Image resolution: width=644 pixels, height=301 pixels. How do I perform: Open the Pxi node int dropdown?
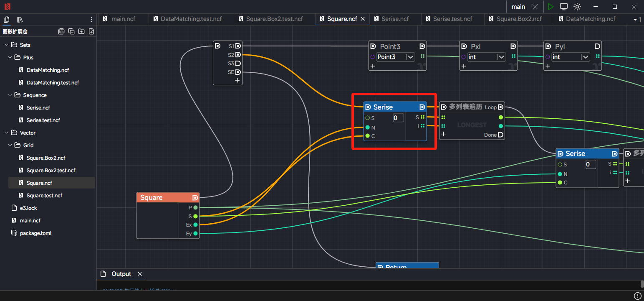click(x=501, y=57)
